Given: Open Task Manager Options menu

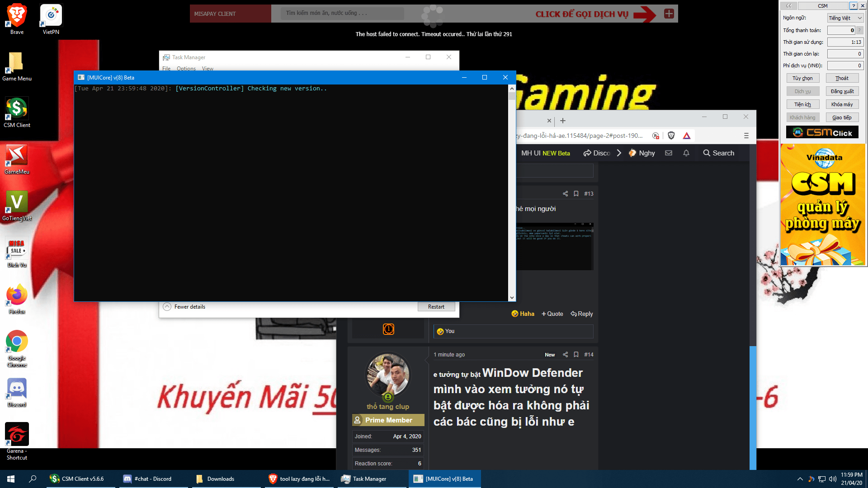Looking at the screenshot, I should 186,69.
